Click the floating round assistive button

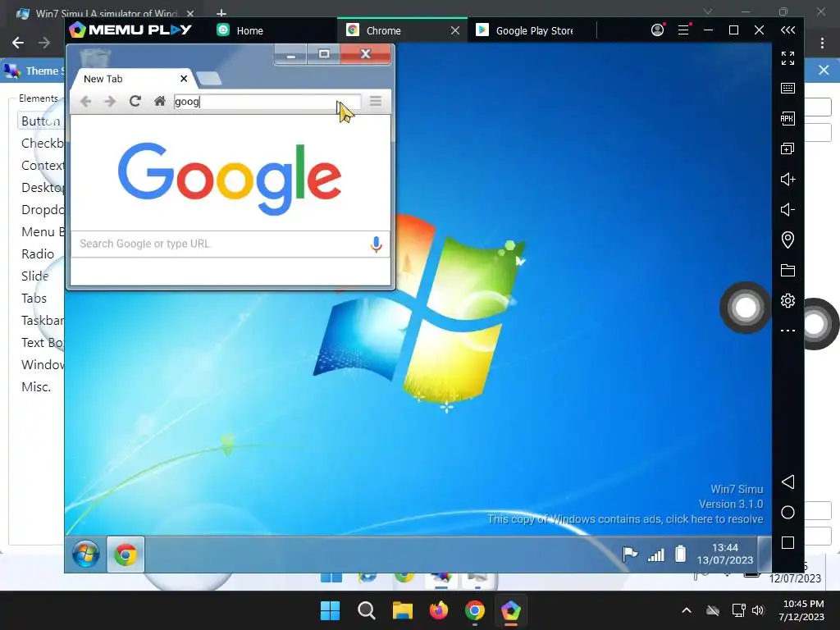pos(745,308)
